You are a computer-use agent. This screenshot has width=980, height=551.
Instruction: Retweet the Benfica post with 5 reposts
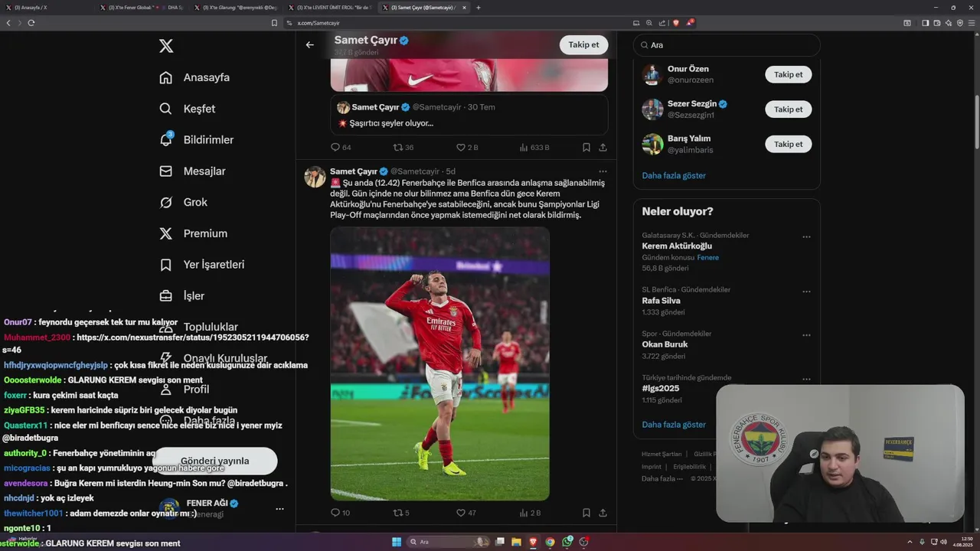400,513
